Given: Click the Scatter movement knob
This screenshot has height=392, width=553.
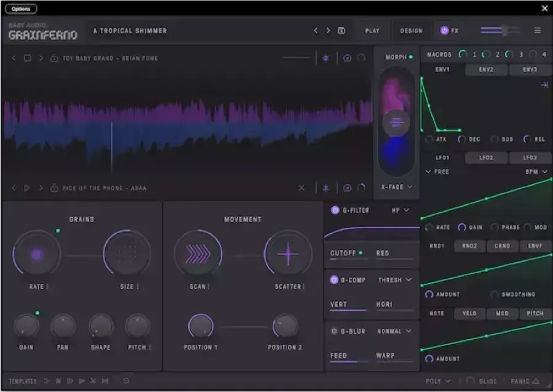Looking at the screenshot, I should pyautogui.click(x=288, y=254).
